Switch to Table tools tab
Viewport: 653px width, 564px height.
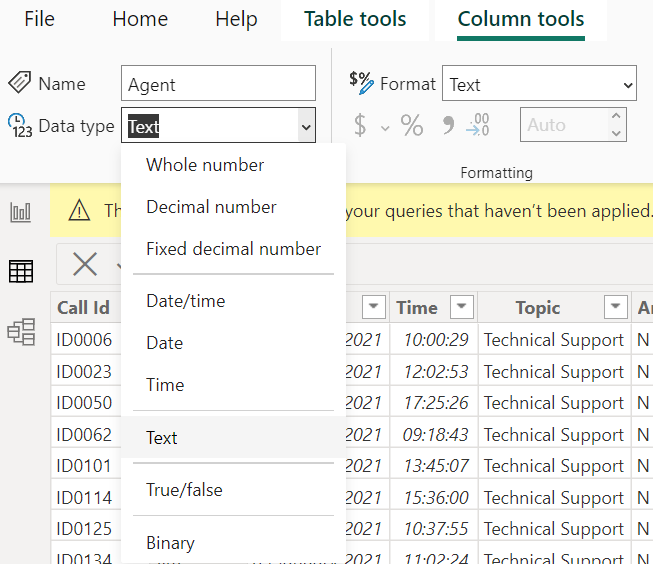point(355,19)
